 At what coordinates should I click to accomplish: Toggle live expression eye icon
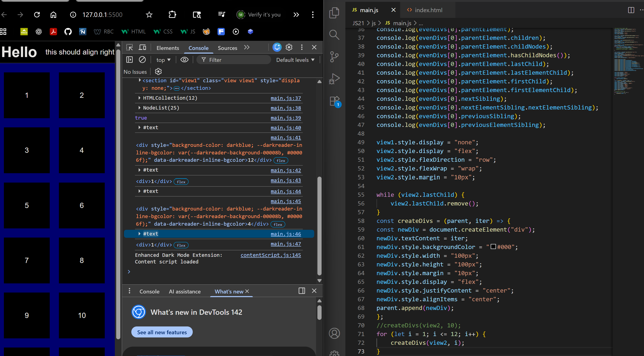pos(184,60)
